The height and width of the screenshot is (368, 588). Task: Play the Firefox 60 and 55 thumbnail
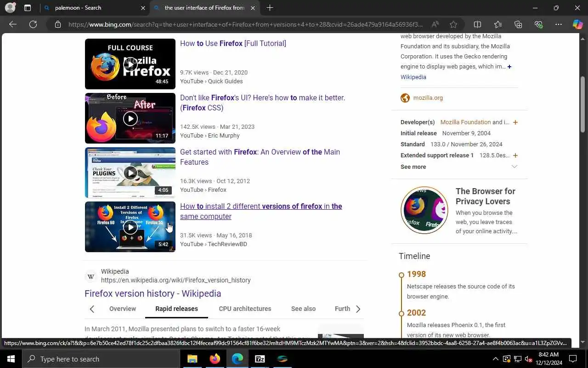coord(130,227)
